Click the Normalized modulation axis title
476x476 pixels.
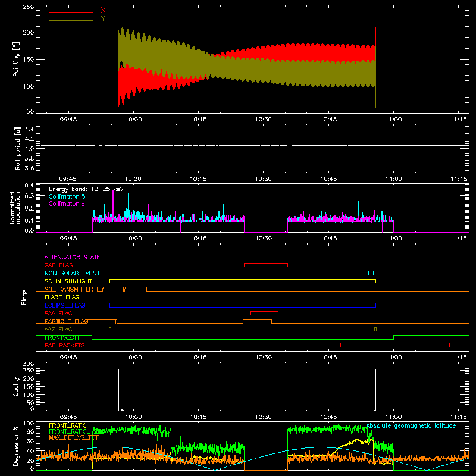click(15, 208)
